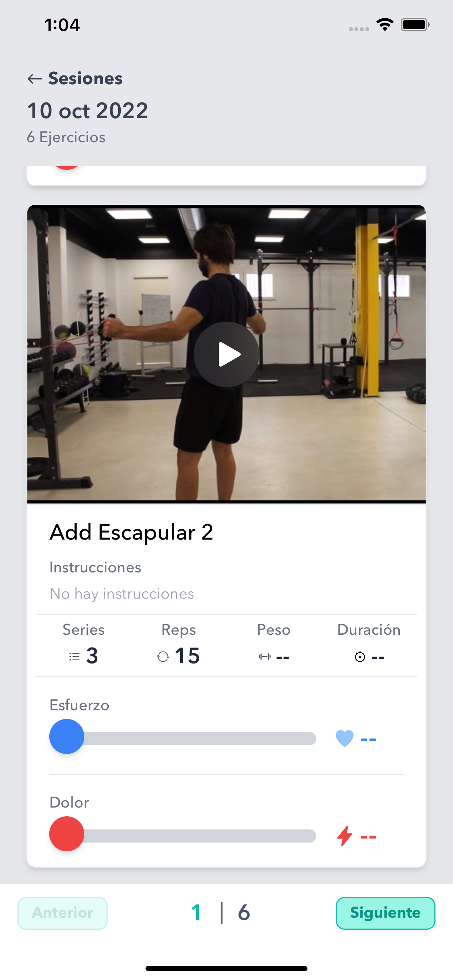
Task: Tap the reps value 15
Action: [187, 656]
